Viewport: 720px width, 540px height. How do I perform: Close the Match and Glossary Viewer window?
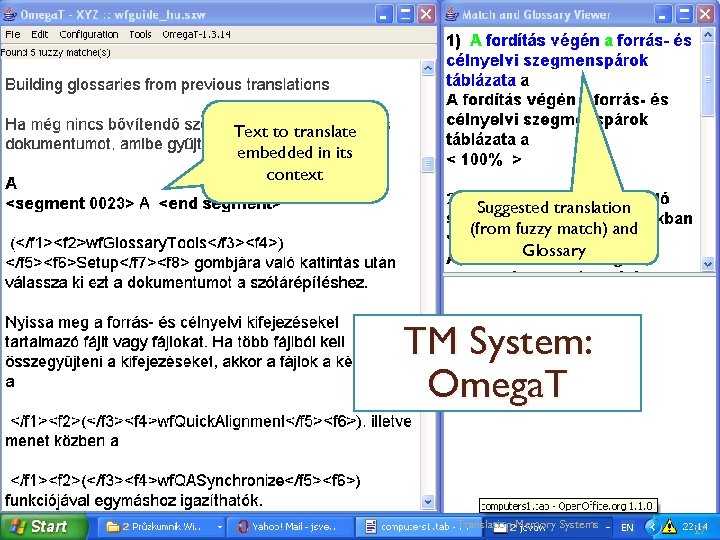pos(705,14)
